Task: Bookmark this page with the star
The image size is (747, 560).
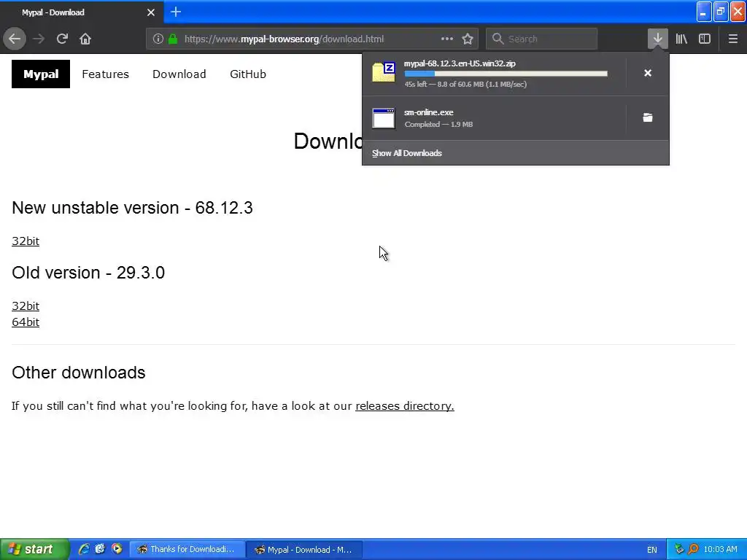Action: click(x=468, y=39)
